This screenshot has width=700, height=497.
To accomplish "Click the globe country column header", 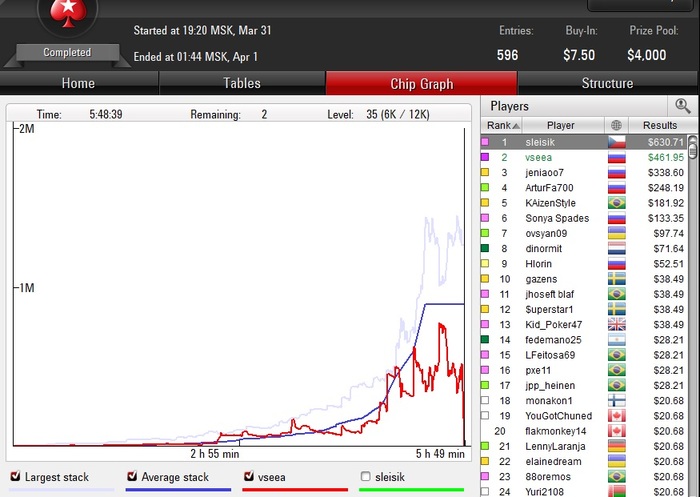I will 616,125.
